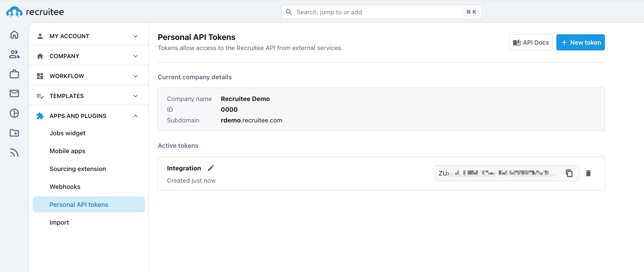Image resolution: width=644 pixels, height=272 pixels.
Task: Open the jobs briefcase icon
Action: (x=14, y=74)
